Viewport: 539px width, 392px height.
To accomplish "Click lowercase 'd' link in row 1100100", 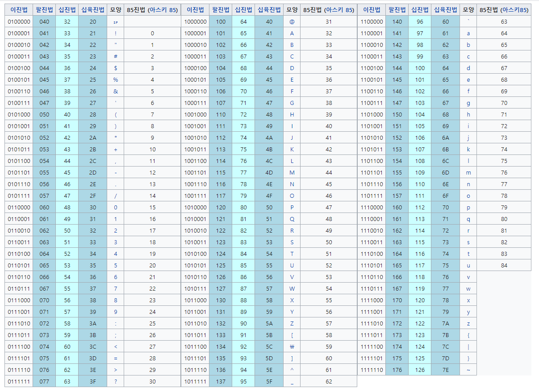I will click(x=468, y=68).
